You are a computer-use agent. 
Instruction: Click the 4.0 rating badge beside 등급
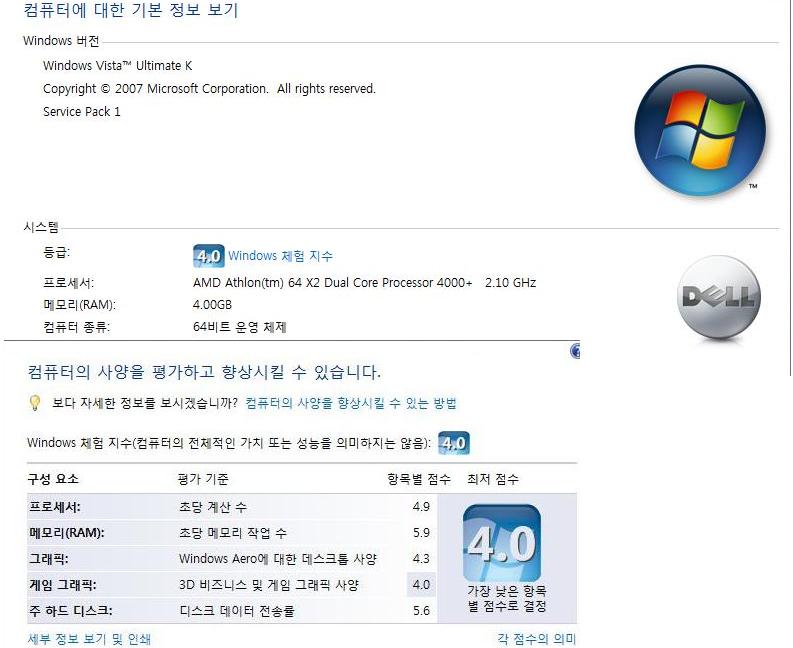pos(208,256)
